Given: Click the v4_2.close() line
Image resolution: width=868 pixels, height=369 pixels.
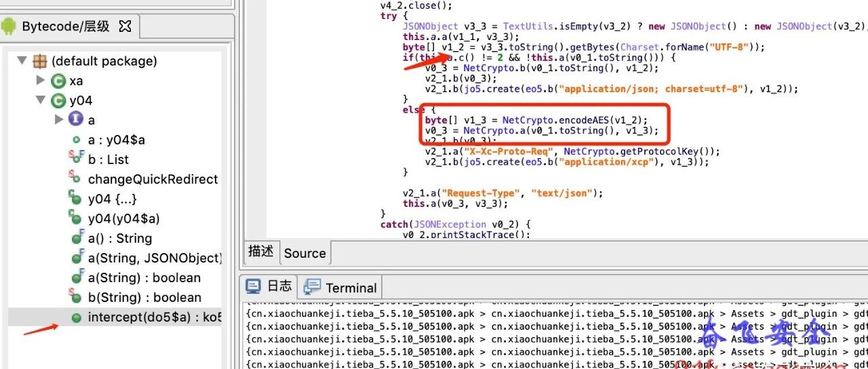Looking at the screenshot, I should click(416, 5).
